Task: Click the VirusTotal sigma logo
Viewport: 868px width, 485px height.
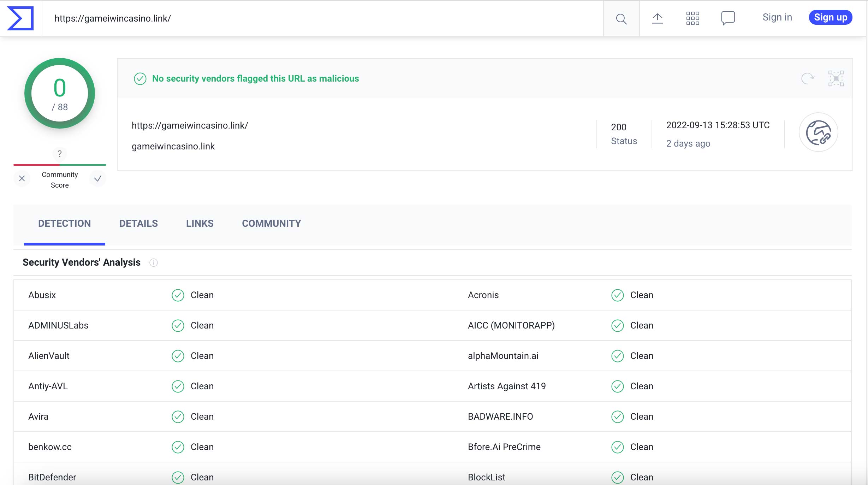Action: coord(20,18)
